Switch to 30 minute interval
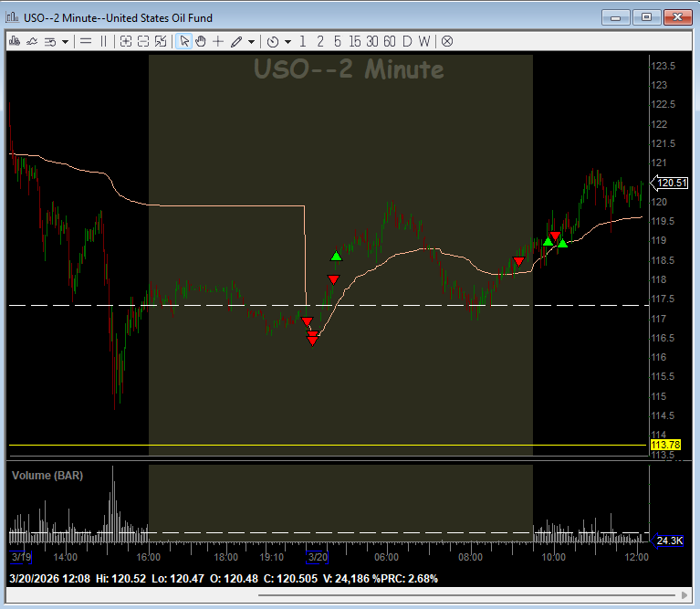Screen dimensions: 700x609 tap(372, 41)
